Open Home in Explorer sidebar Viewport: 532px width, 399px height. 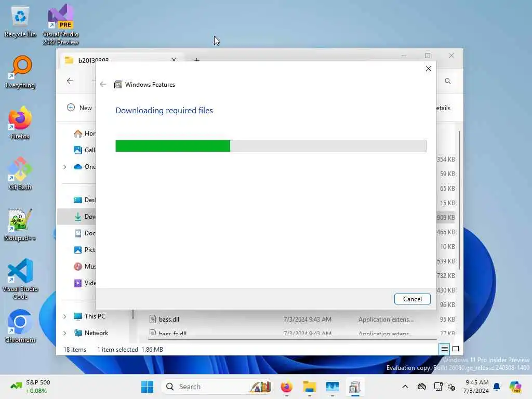pyautogui.click(x=85, y=134)
